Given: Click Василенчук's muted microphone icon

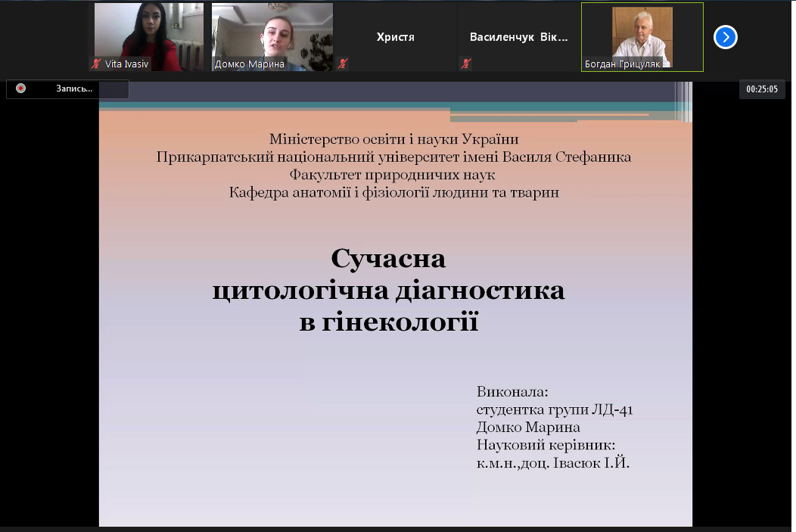Looking at the screenshot, I should [x=466, y=64].
